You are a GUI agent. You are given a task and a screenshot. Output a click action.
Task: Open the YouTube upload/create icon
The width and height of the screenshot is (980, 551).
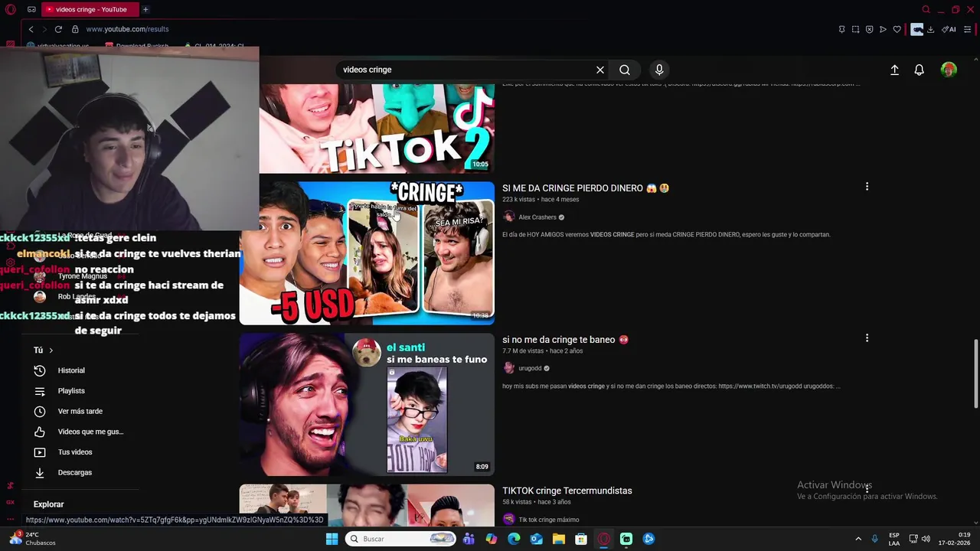(894, 70)
